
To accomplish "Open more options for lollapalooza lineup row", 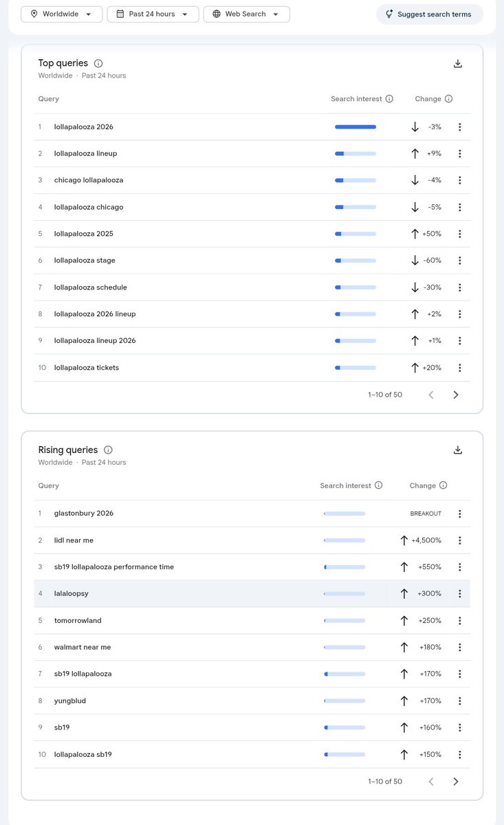I will [x=459, y=154].
